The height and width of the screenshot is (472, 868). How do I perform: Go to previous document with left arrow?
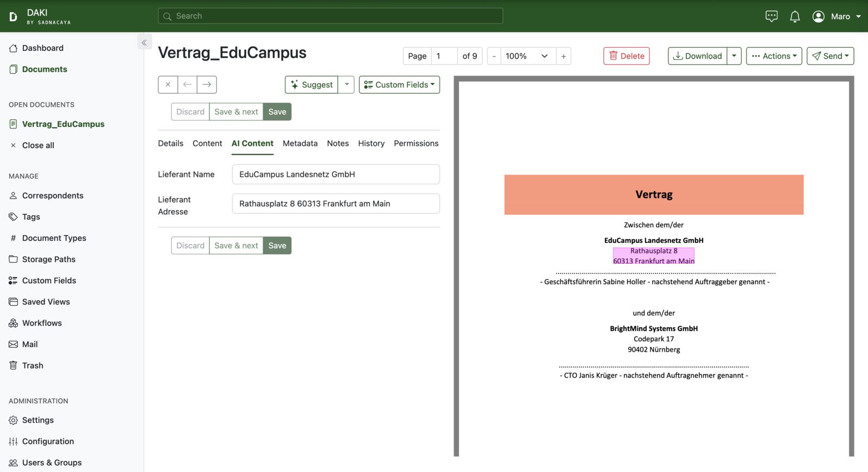pos(187,85)
